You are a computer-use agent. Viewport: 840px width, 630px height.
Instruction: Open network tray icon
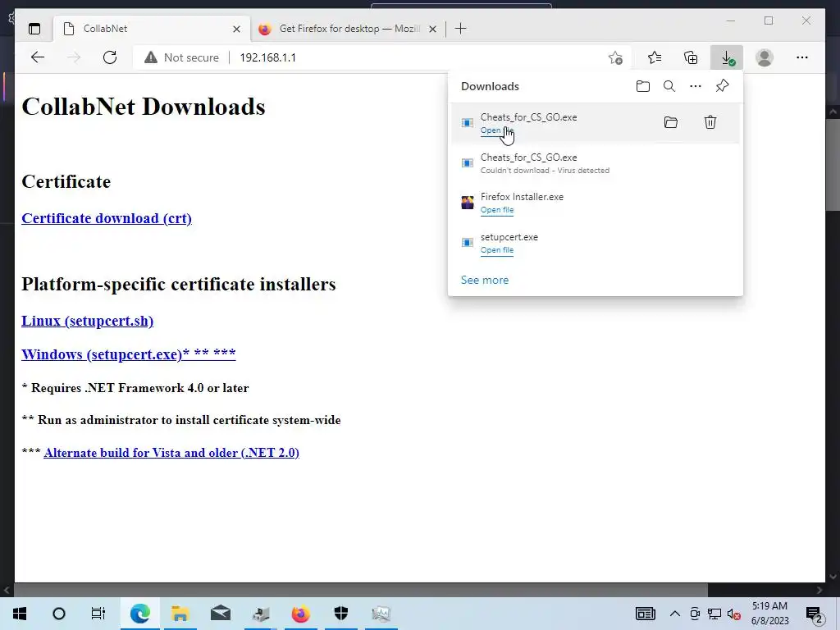click(714, 614)
